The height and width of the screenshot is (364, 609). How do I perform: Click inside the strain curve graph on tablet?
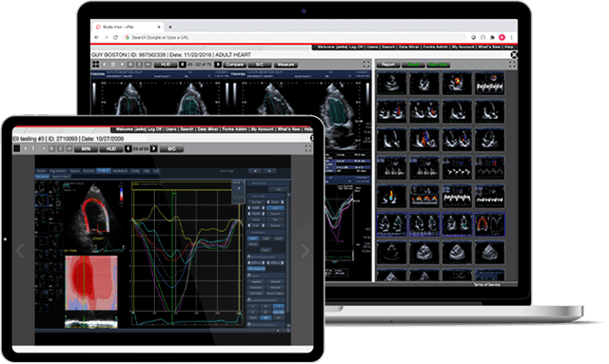tap(187, 252)
